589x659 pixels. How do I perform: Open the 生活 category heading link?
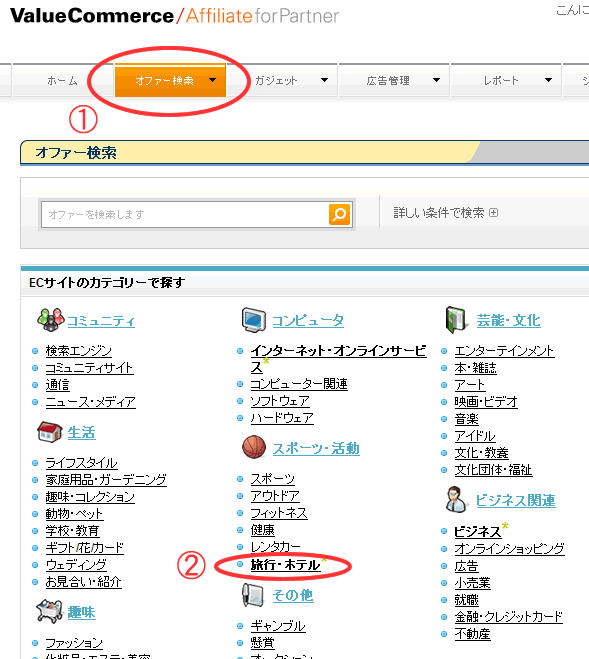click(82, 432)
